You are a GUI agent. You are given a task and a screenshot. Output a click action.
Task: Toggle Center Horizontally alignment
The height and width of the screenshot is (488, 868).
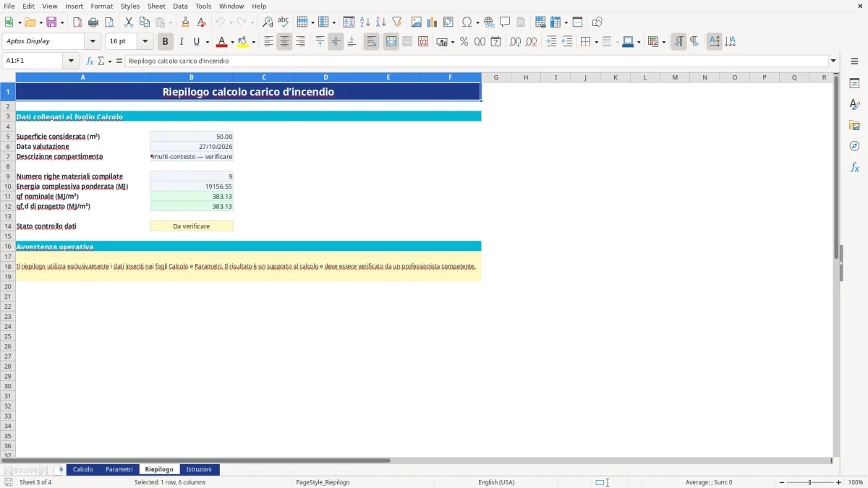point(284,42)
